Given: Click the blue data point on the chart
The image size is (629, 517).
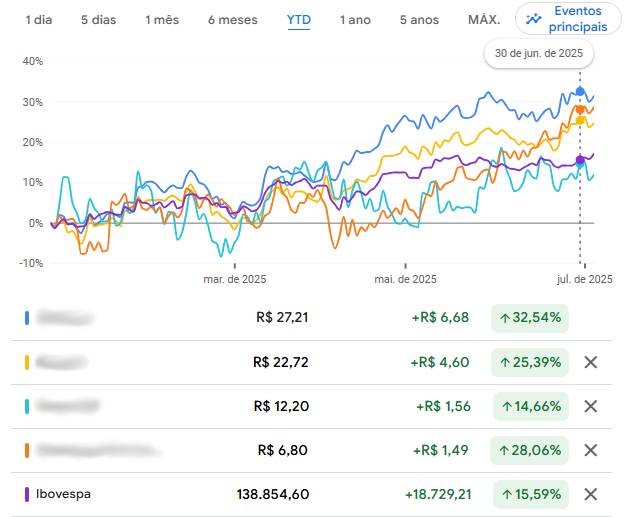Looking at the screenshot, I should click(580, 91).
